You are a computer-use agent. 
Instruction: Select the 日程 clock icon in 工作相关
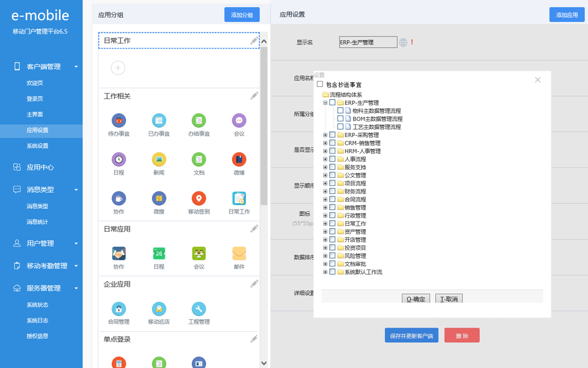119,159
